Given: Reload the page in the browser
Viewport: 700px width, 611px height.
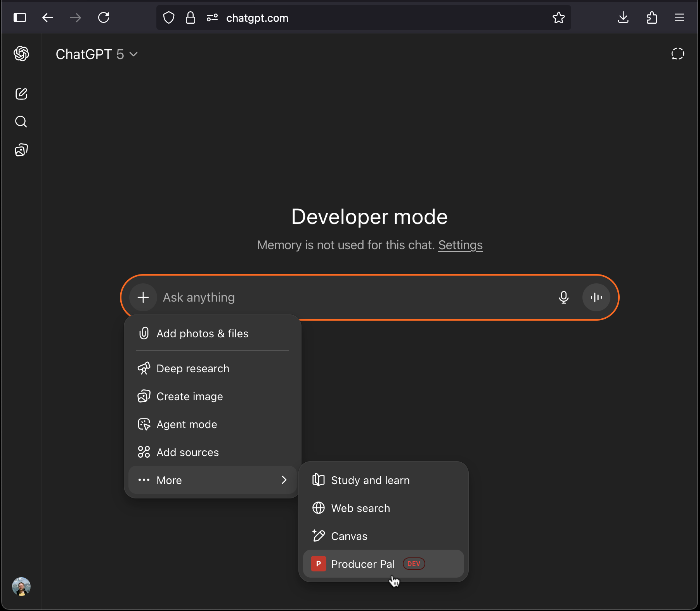Looking at the screenshot, I should click(104, 17).
